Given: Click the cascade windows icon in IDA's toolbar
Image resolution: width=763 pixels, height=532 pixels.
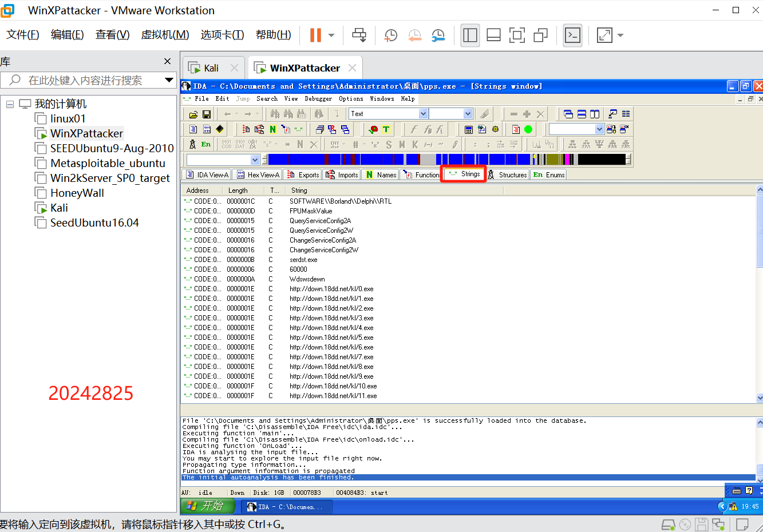Looking at the screenshot, I should (x=568, y=114).
